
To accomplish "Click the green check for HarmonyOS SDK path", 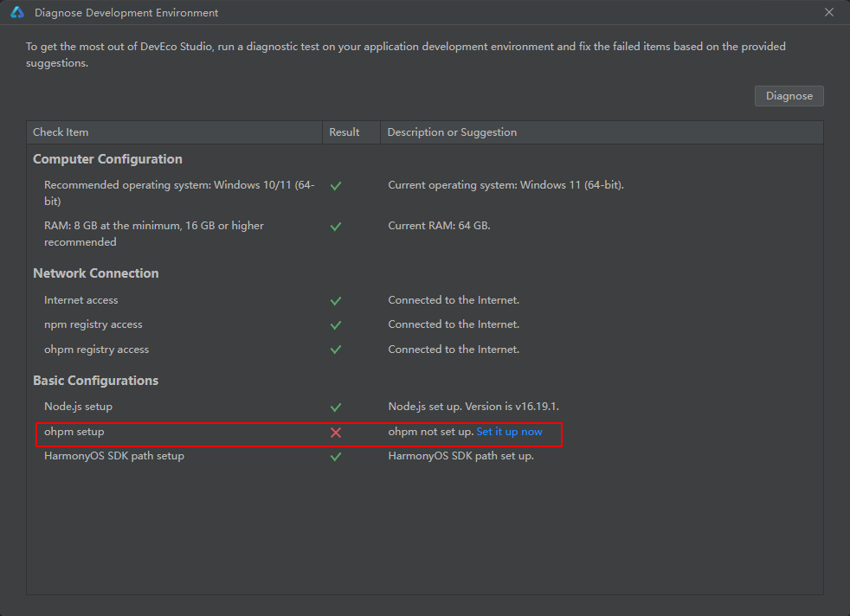I will tap(336, 457).
